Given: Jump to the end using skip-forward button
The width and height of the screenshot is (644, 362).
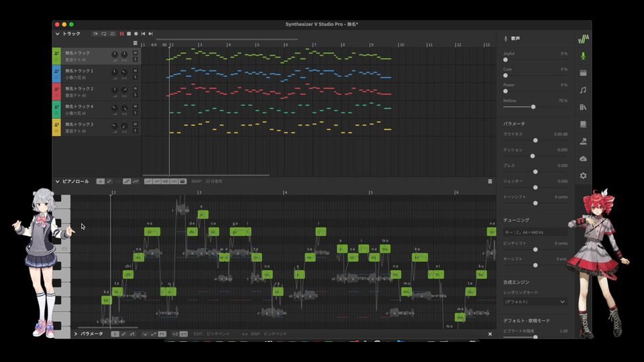Looking at the screenshot, I should coord(151,34).
